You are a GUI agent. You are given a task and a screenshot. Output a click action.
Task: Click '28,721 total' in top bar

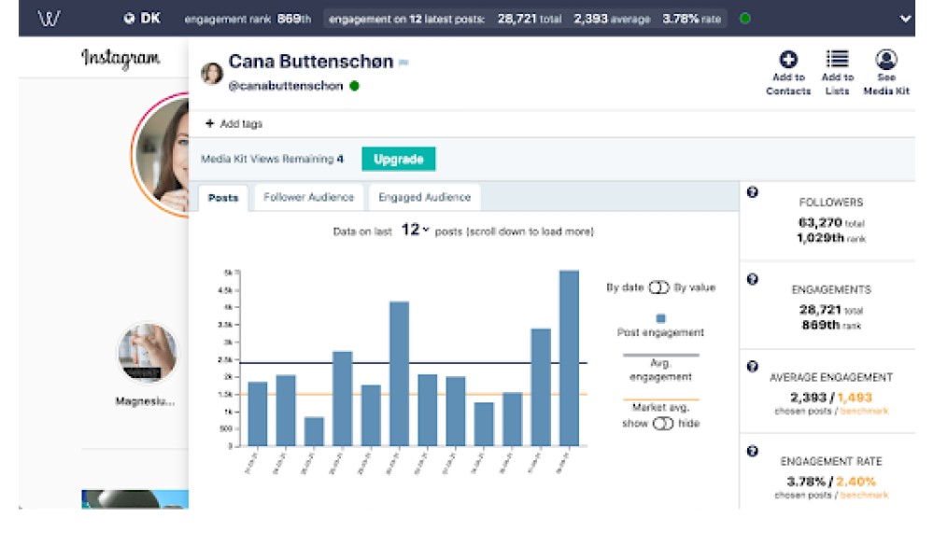pyautogui.click(x=530, y=19)
